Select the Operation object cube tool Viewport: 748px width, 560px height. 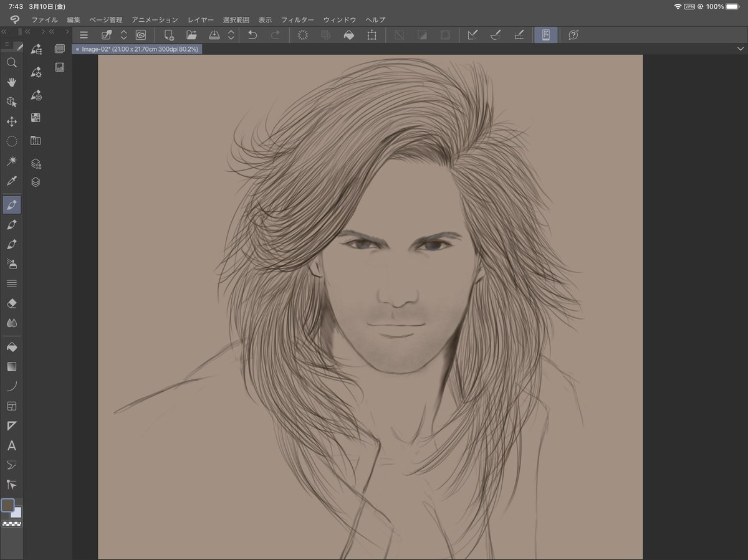[11, 102]
